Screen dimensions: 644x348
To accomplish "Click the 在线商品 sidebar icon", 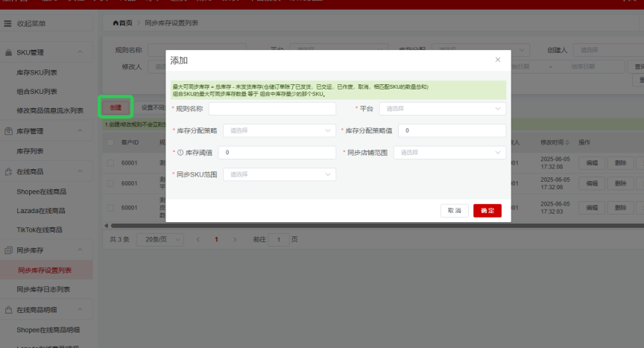I will tap(9, 171).
